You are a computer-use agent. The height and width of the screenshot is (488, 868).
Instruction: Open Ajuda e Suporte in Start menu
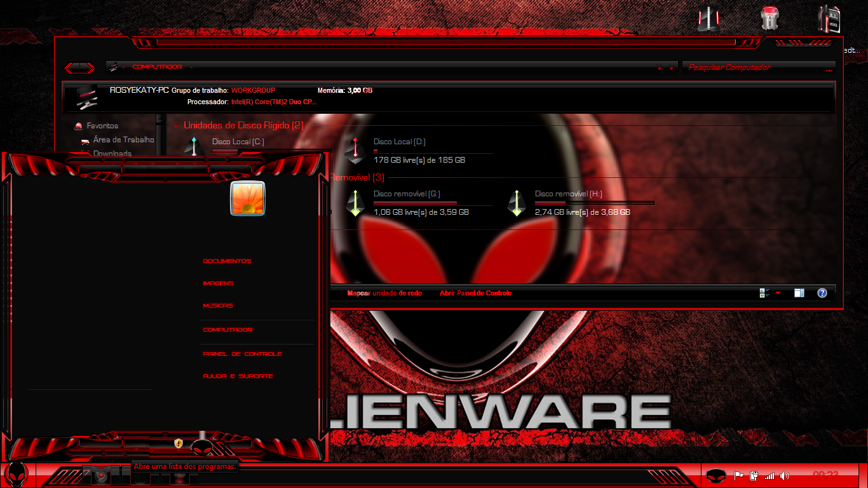coord(238,376)
